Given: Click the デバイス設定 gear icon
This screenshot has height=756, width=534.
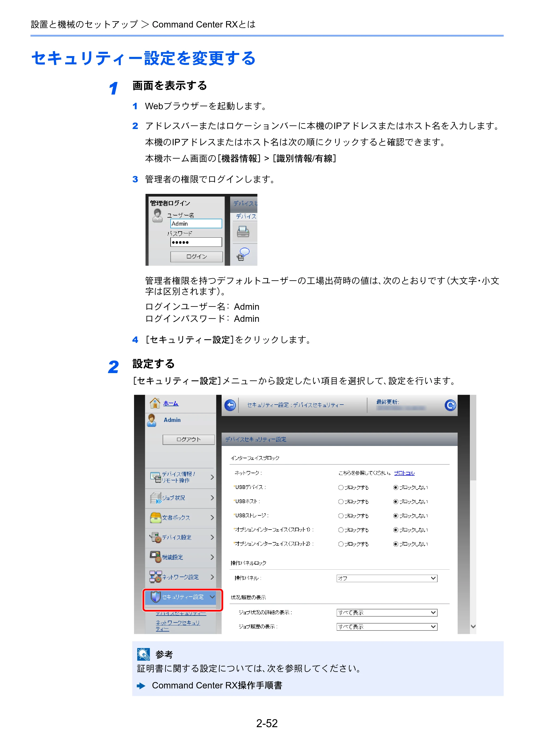Looking at the screenshot, I should 155,537.
